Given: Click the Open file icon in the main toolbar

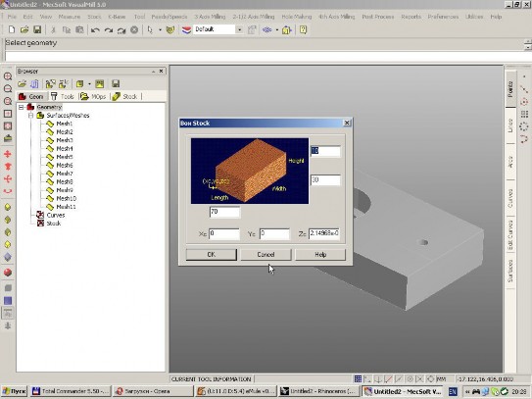Looking at the screenshot, I should pos(24,29).
